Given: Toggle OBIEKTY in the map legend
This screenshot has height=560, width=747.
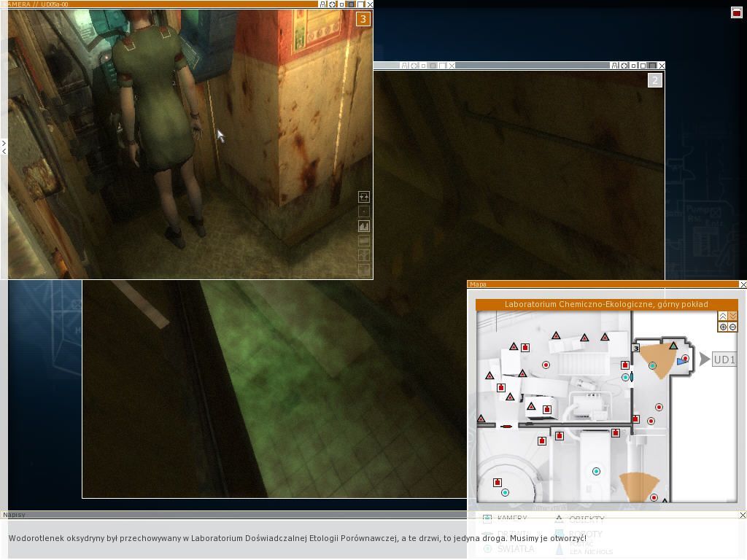Looking at the screenshot, I should [580, 518].
